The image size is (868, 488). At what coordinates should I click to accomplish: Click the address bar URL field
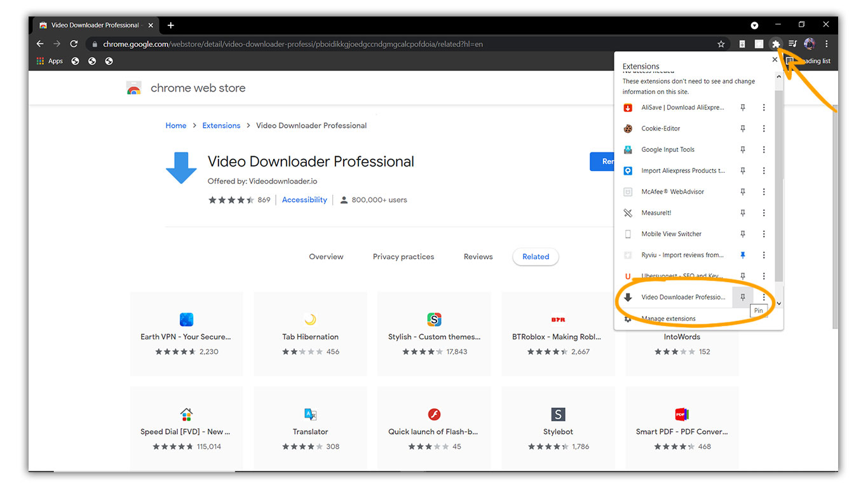[407, 44]
